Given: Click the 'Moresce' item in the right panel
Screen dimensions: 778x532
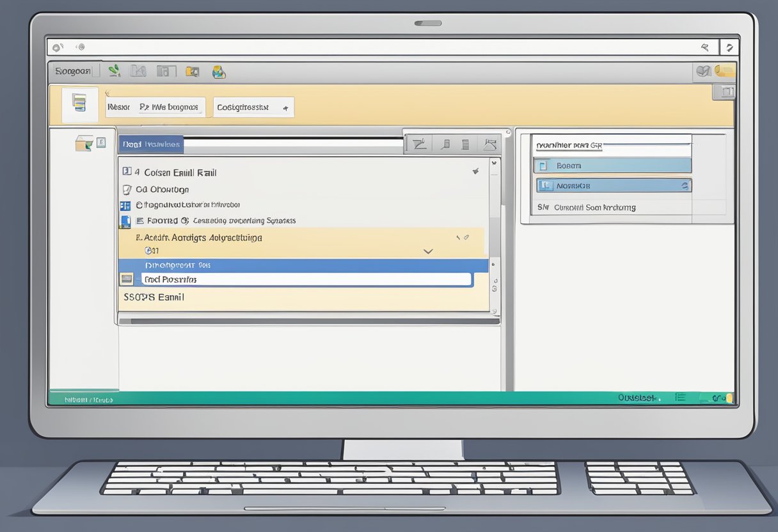Looking at the screenshot, I should click(x=613, y=185).
